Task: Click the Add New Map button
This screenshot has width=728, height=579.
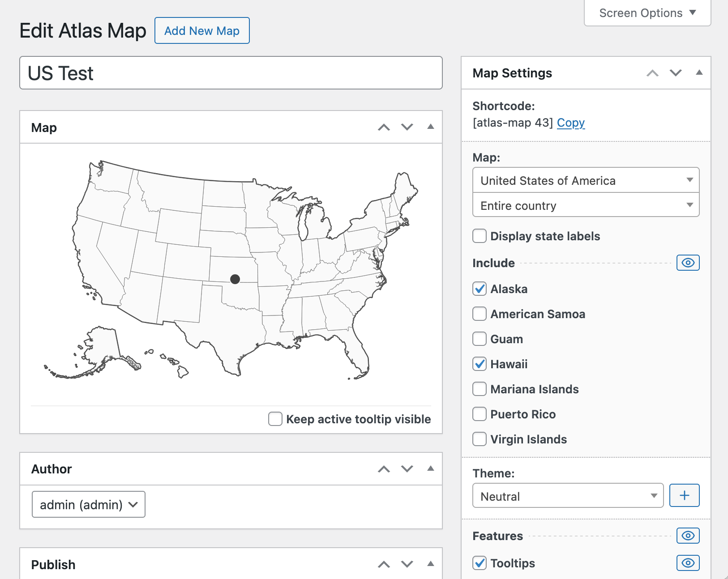Action: (x=202, y=31)
